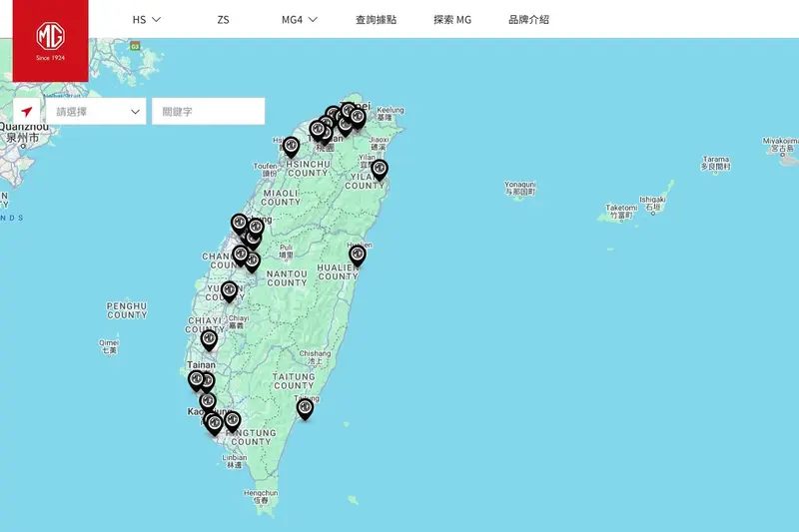The image size is (799, 532).
Task: Select the northernmost MG dealer pin in Taipei
Action: (348, 110)
